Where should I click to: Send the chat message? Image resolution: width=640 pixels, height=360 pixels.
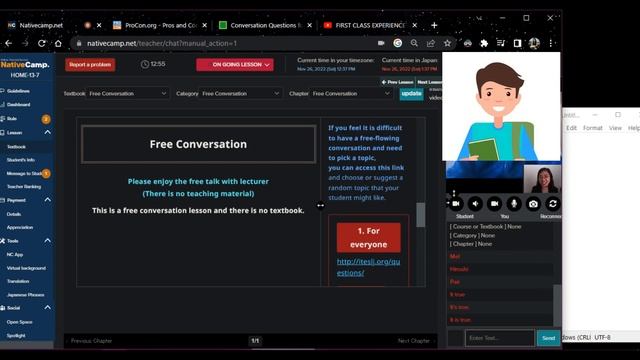548,338
